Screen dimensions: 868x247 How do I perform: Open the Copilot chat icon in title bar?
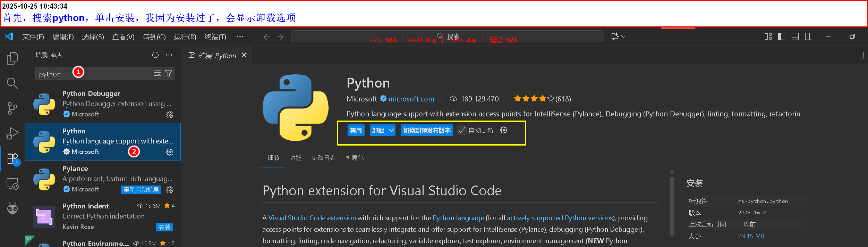pos(615,36)
